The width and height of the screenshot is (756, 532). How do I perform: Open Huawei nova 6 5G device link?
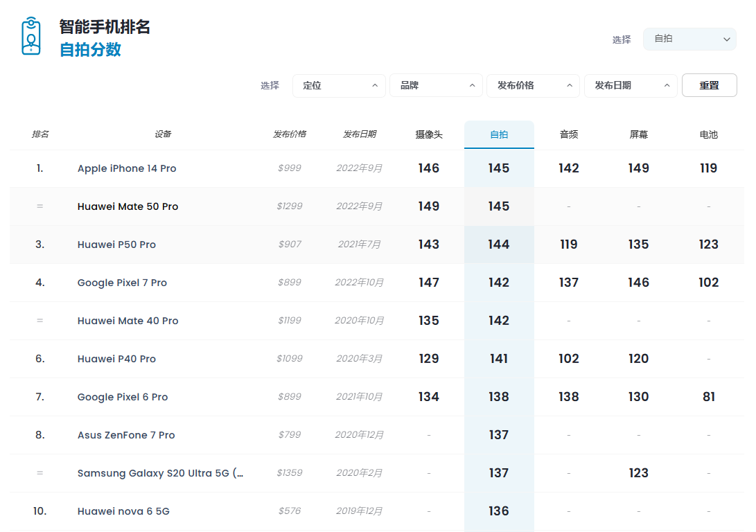[x=123, y=511]
